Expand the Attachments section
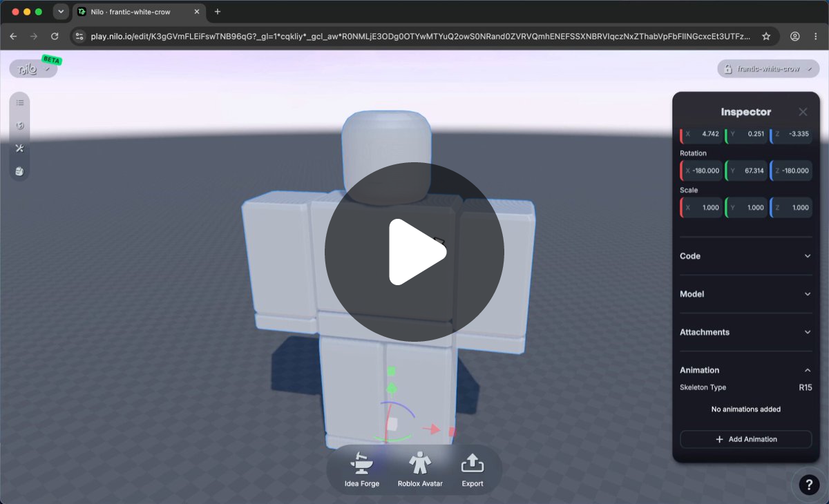The width and height of the screenshot is (829, 504). coord(746,332)
